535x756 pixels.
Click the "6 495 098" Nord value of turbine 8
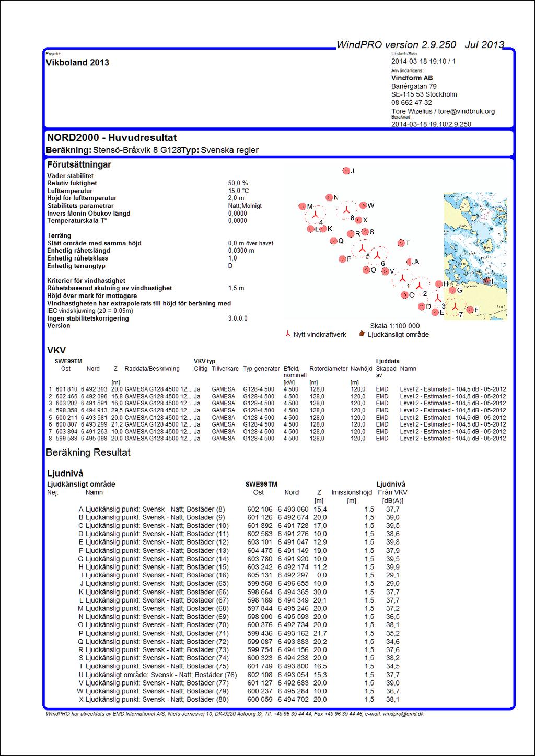94,439
